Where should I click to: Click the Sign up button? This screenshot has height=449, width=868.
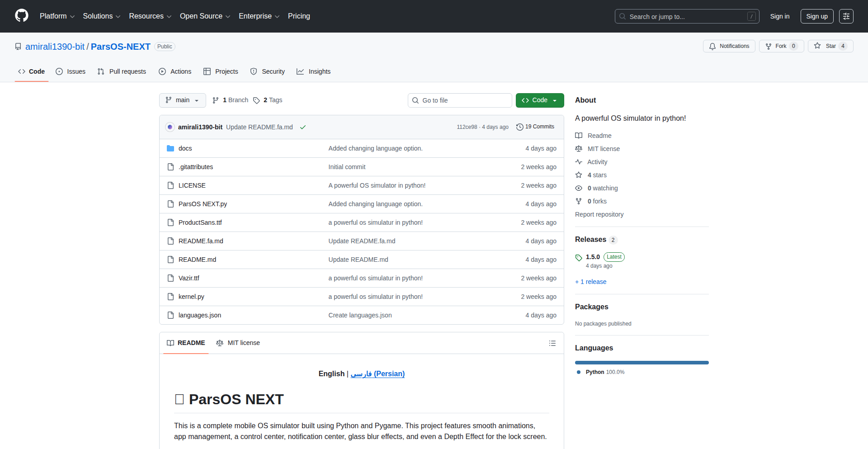(816, 16)
